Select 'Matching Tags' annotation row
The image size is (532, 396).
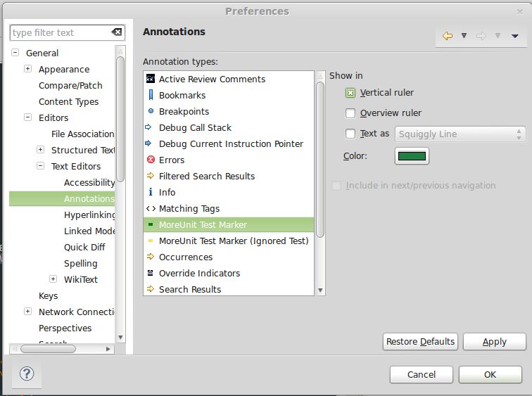point(229,208)
